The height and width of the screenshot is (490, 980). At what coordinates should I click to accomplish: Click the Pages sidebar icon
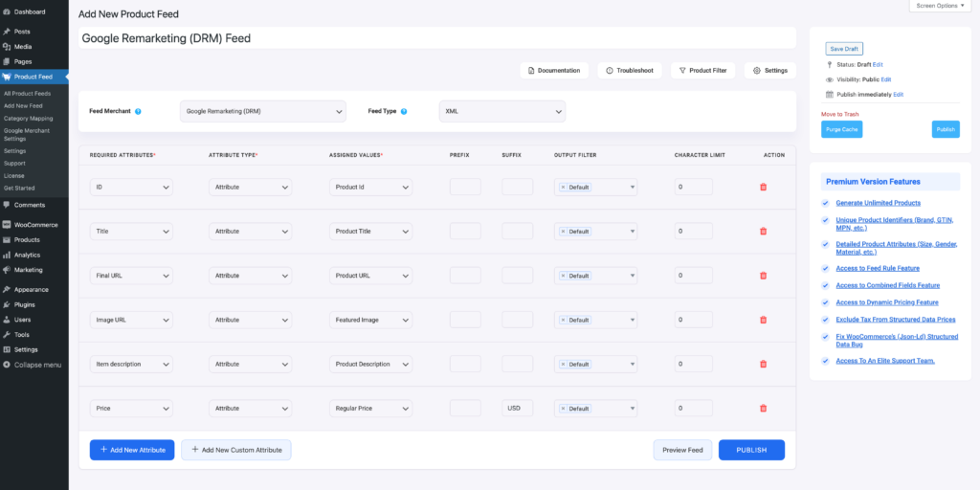pos(7,61)
